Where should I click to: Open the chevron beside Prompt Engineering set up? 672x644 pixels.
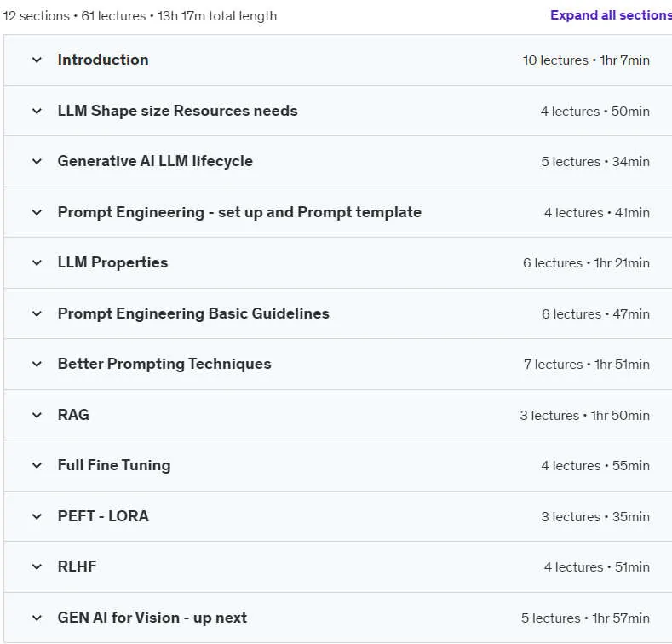(x=37, y=212)
